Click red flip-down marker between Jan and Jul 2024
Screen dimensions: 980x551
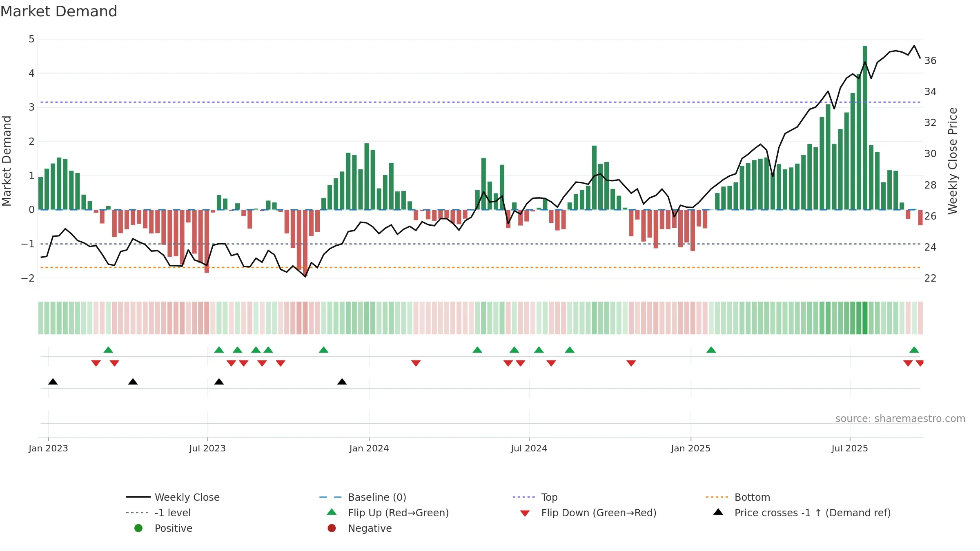416,363
